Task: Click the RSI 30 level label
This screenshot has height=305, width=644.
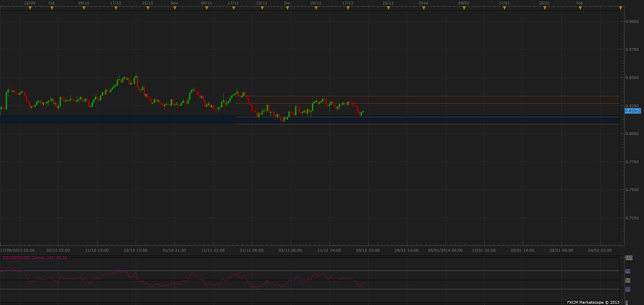Action: click(628, 289)
